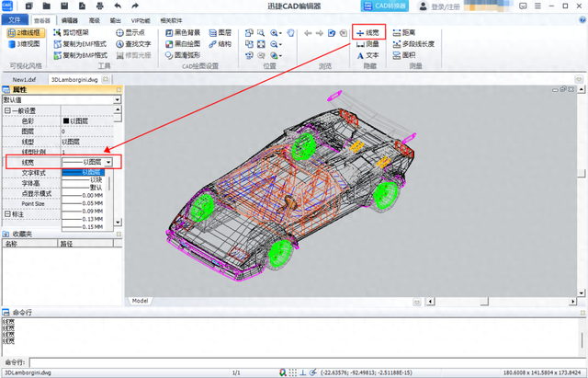Redo the last undone action
Viewport: 588px width, 378px height.
click(135, 6)
